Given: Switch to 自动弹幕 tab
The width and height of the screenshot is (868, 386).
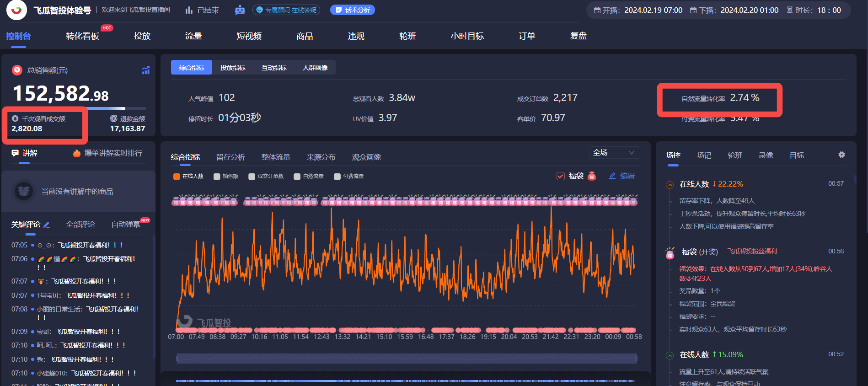Looking at the screenshot, I should pos(126,225).
